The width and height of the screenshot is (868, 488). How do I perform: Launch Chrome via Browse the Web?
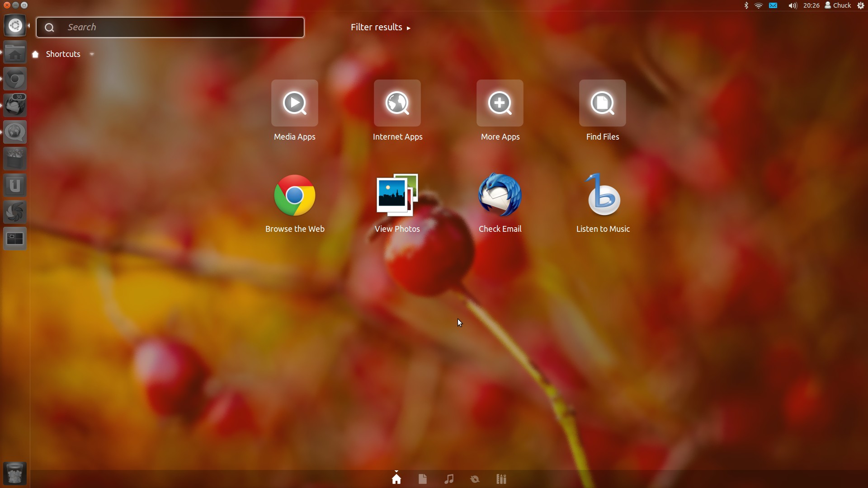(294, 196)
